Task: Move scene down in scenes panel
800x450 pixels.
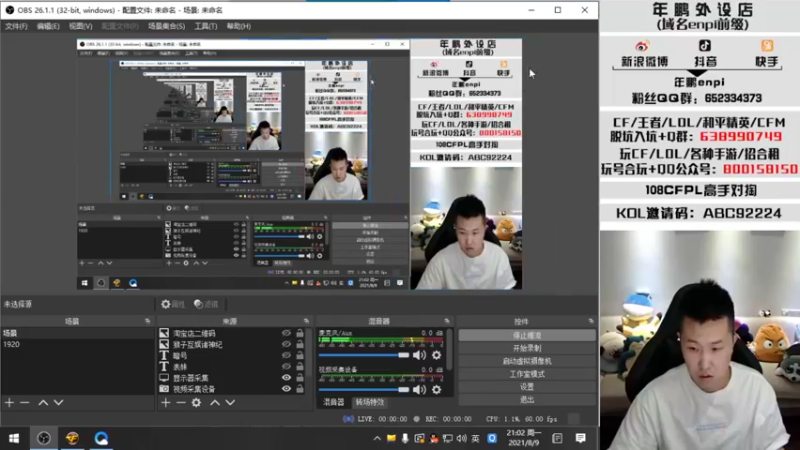Action: [59, 403]
